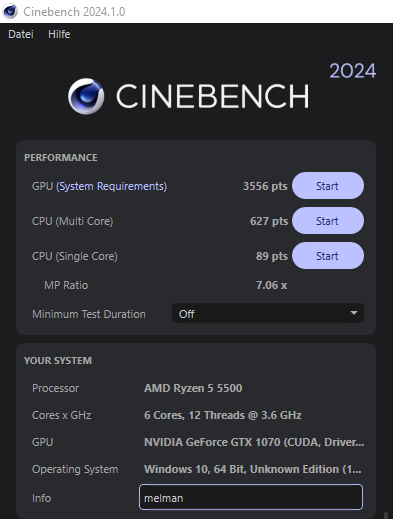Viewport: 393px width, 519px height.
Task: Click the Info text field containing melman
Action: point(251,497)
